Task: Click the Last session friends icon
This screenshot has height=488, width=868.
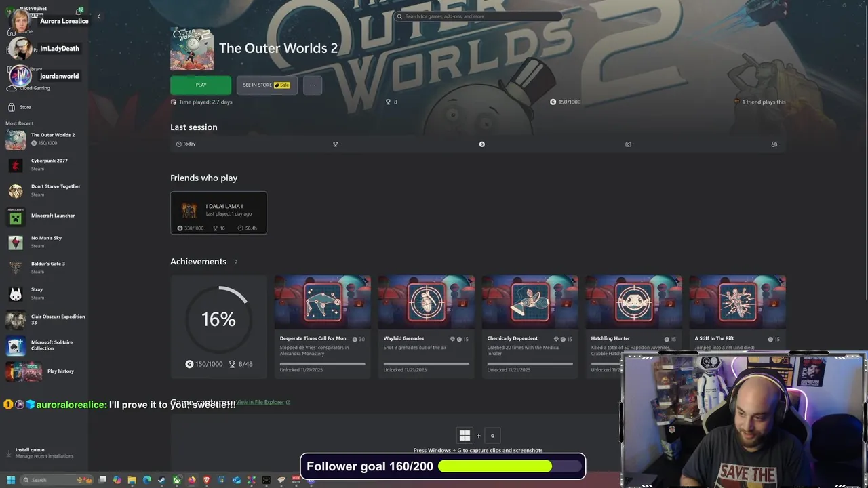Action: pyautogui.click(x=774, y=144)
